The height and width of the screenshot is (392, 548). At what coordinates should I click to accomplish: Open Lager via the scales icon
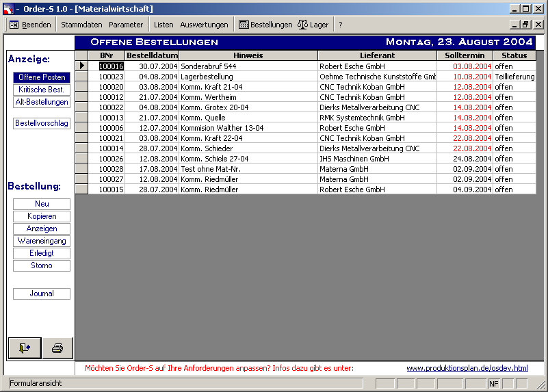313,25
